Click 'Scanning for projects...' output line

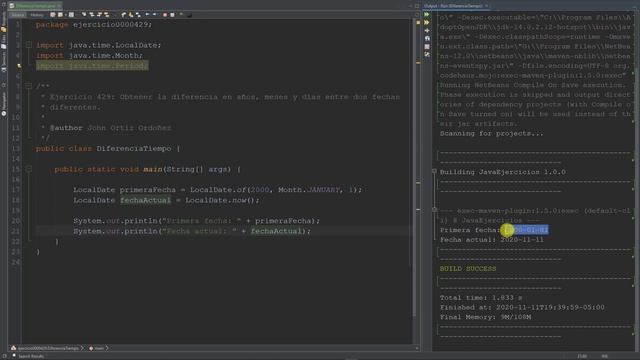491,133
